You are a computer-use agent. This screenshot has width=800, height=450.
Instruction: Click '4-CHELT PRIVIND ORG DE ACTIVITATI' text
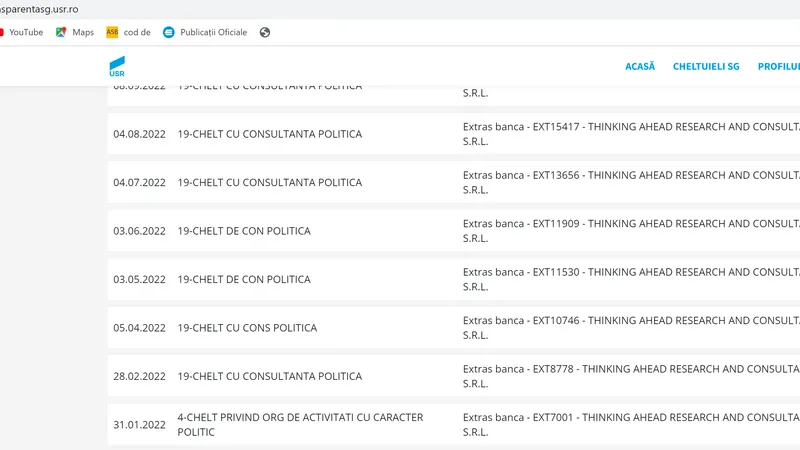(x=300, y=424)
